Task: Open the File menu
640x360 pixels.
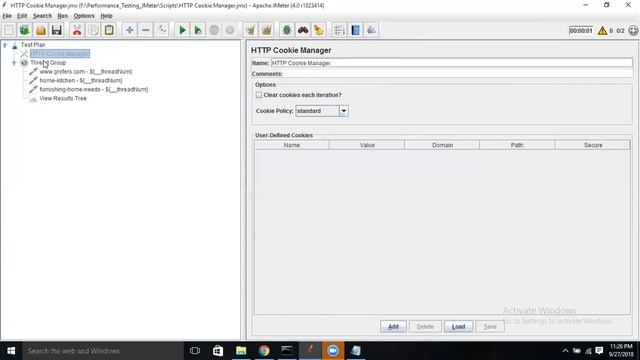Action: (7, 16)
